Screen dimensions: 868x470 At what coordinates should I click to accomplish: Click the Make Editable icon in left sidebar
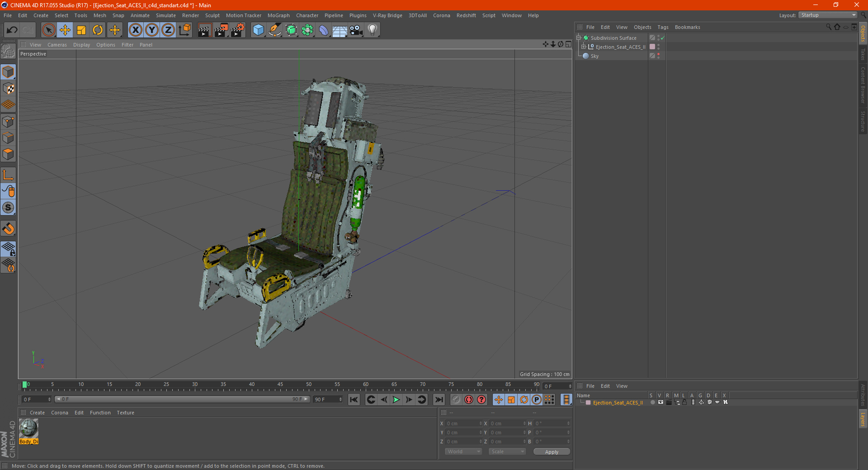point(8,52)
